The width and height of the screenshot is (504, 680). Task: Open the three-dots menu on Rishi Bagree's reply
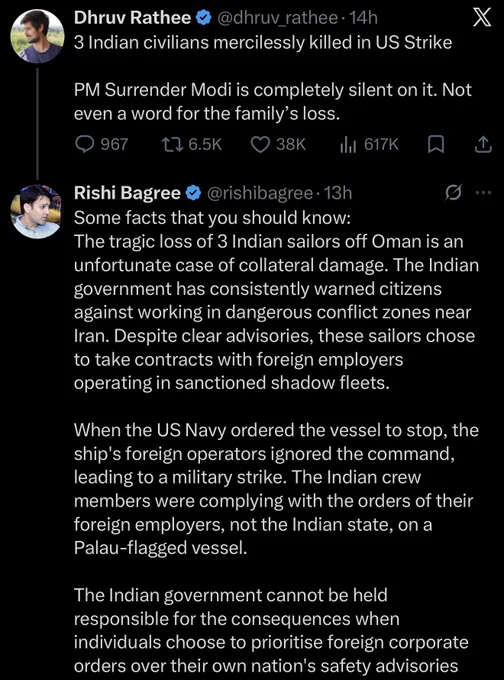coord(484,193)
